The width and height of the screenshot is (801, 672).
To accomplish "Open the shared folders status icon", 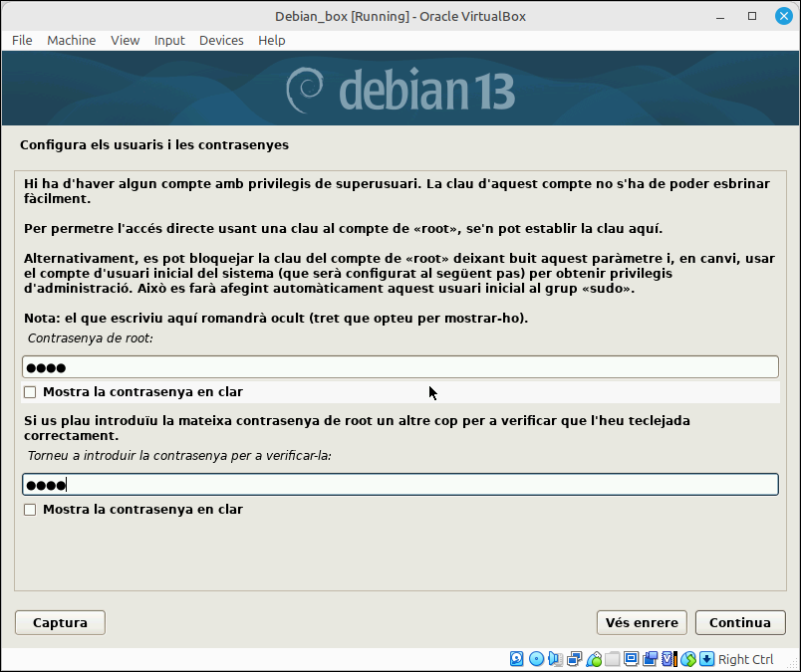I will pos(612,659).
